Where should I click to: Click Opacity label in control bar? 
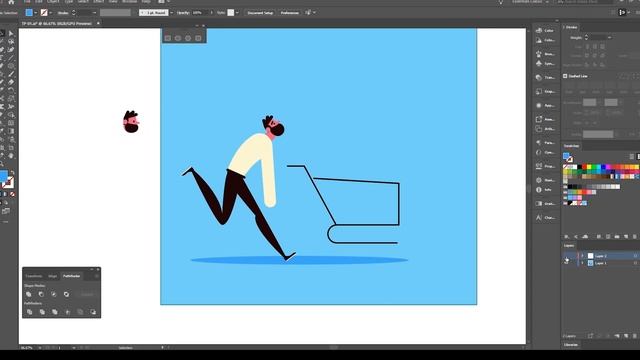tap(183, 13)
